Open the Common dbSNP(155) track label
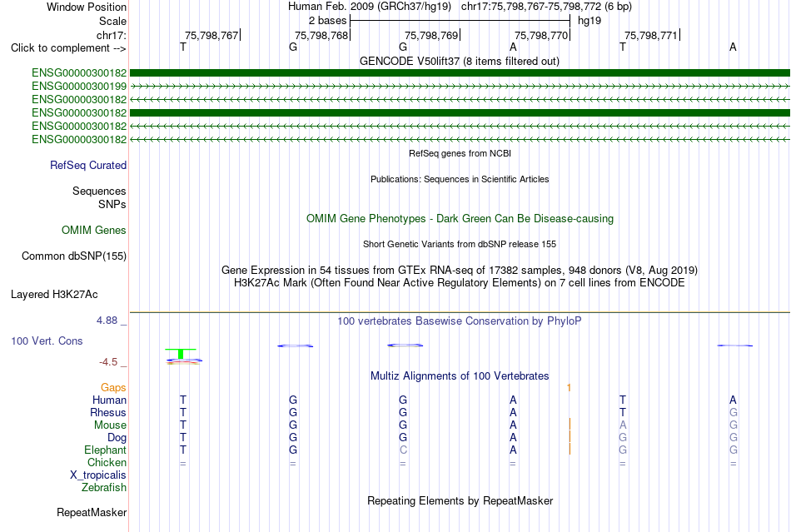 [x=74, y=256]
